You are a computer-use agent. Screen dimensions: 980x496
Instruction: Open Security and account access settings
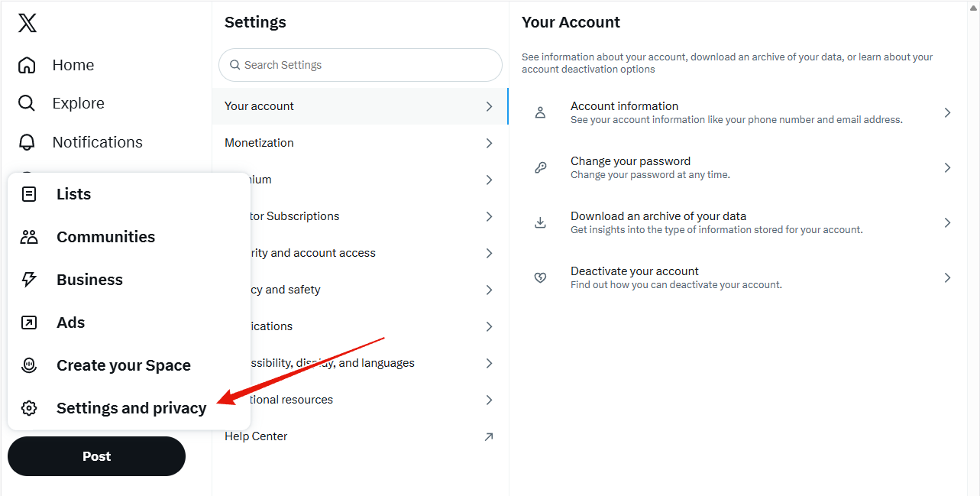pos(360,253)
